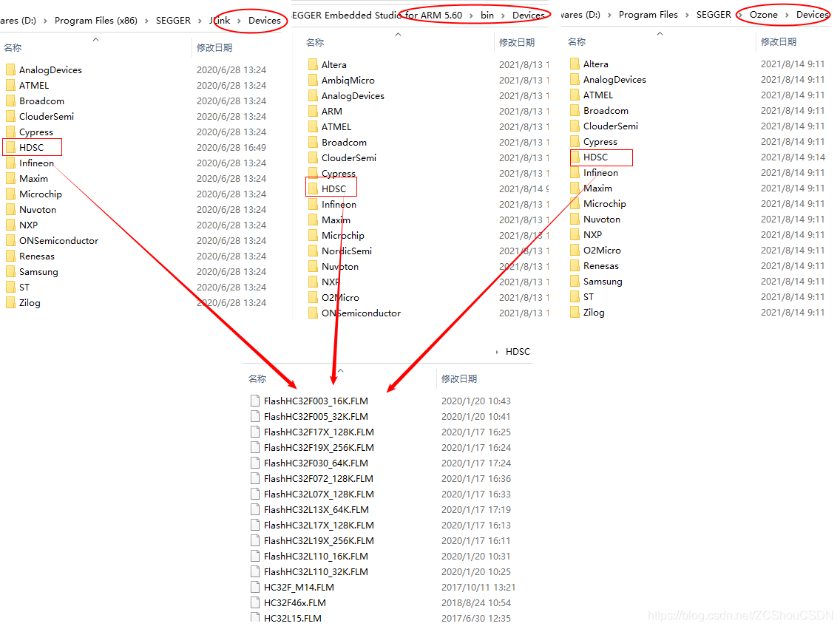Click date 2017/10/11 13:21 in HDSC list
This screenshot has width=840, height=629.
[x=478, y=587]
